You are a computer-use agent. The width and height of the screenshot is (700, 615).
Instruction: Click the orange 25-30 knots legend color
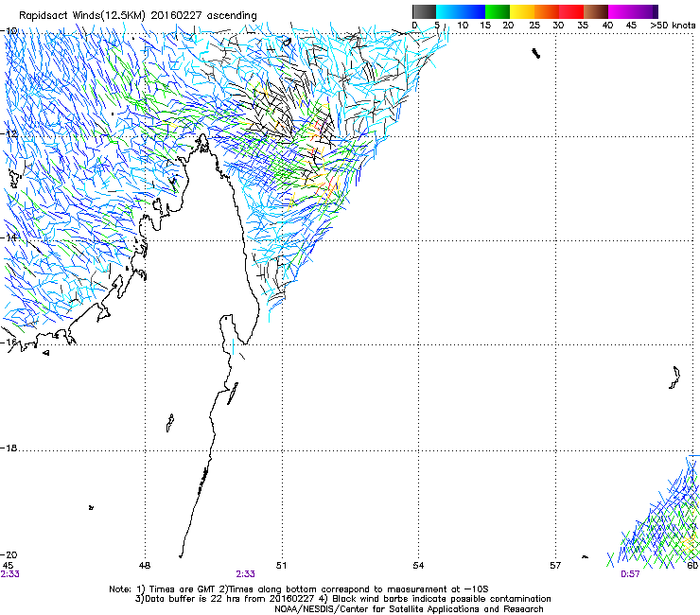(x=547, y=11)
